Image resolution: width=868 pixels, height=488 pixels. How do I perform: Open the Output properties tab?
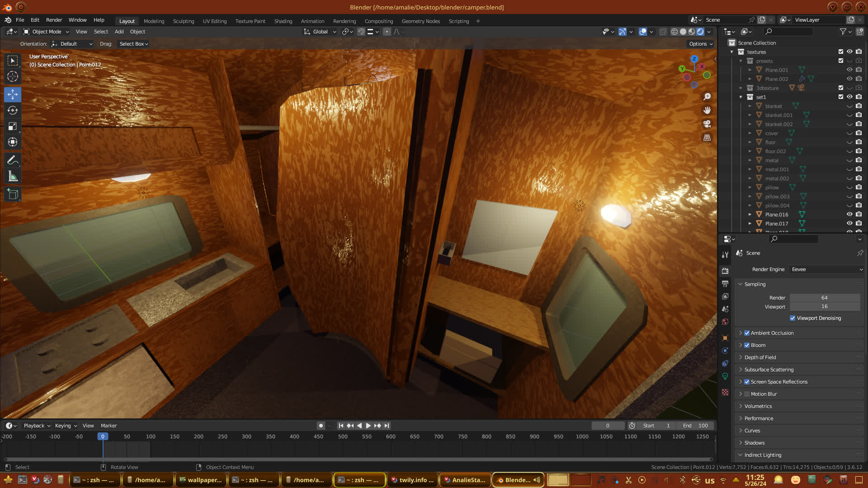point(725,284)
